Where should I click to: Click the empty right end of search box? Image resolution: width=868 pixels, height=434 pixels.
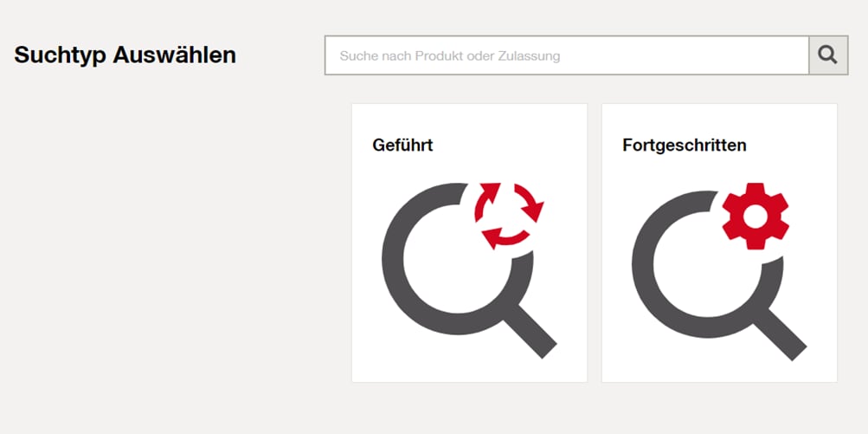click(720, 55)
